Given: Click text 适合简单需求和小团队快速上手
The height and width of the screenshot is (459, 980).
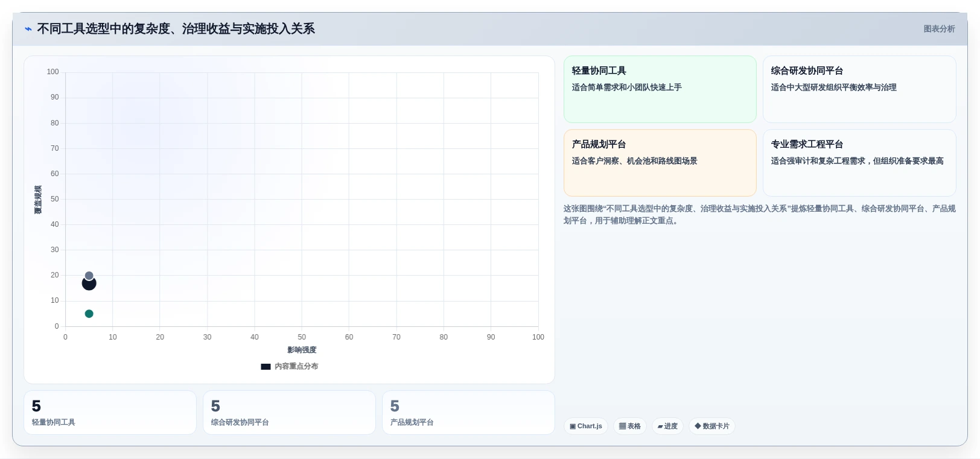Looking at the screenshot, I should [x=626, y=87].
